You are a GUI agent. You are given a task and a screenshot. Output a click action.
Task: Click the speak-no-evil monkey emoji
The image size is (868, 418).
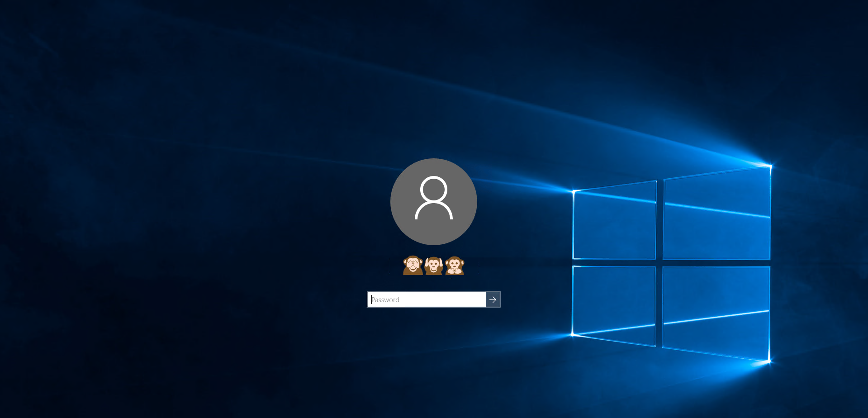point(455,266)
